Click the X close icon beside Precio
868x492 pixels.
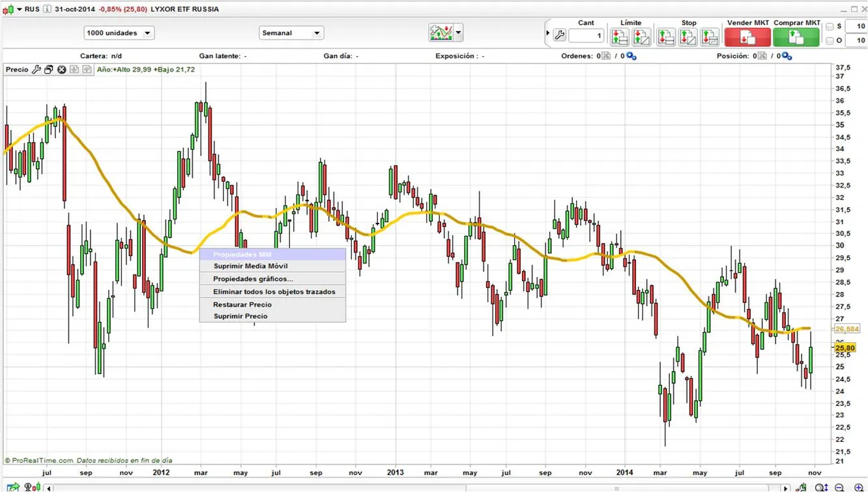click(62, 70)
